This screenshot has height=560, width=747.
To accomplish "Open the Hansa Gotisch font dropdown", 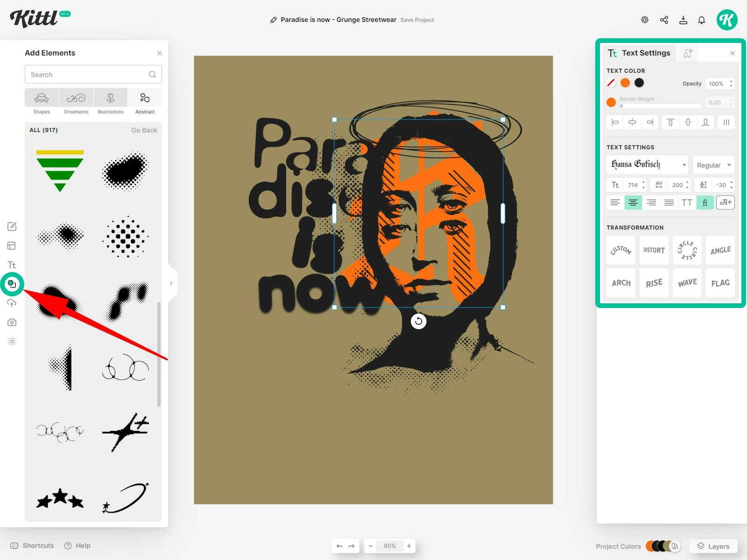I will (647, 165).
